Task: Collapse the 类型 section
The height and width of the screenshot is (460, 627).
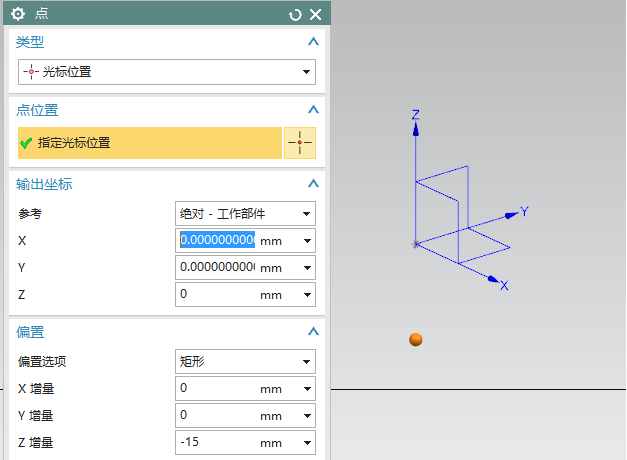Action: pos(313,42)
